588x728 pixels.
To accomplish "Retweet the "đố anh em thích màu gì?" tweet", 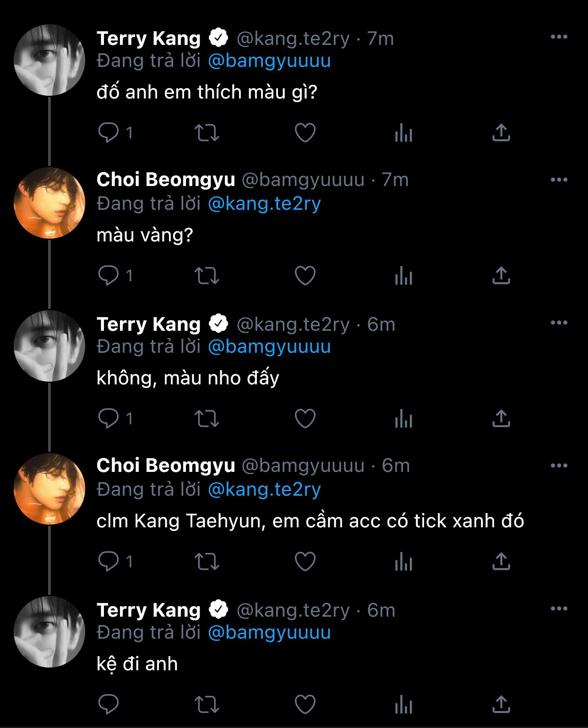I will pos(207,133).
